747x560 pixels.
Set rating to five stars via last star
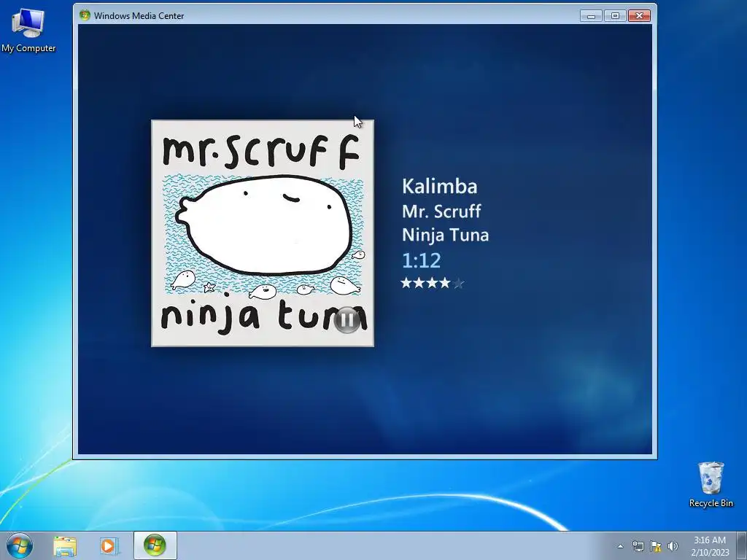[x=459, y=284]
